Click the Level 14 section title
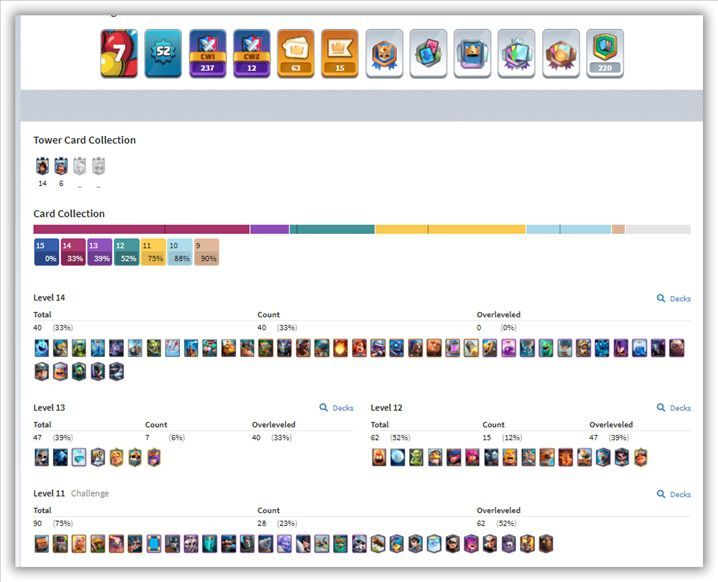Image resolution: width=718 pixels, height=582 pixels. click(49, 298)
